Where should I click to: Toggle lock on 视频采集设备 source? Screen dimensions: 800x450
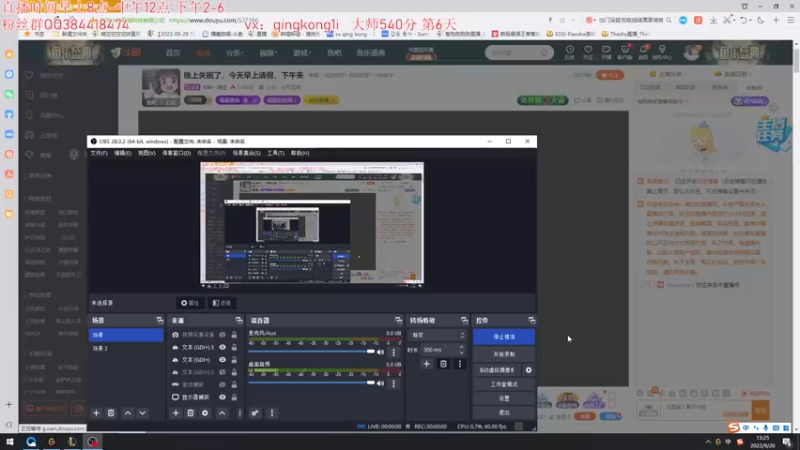(x=234, y=335)
